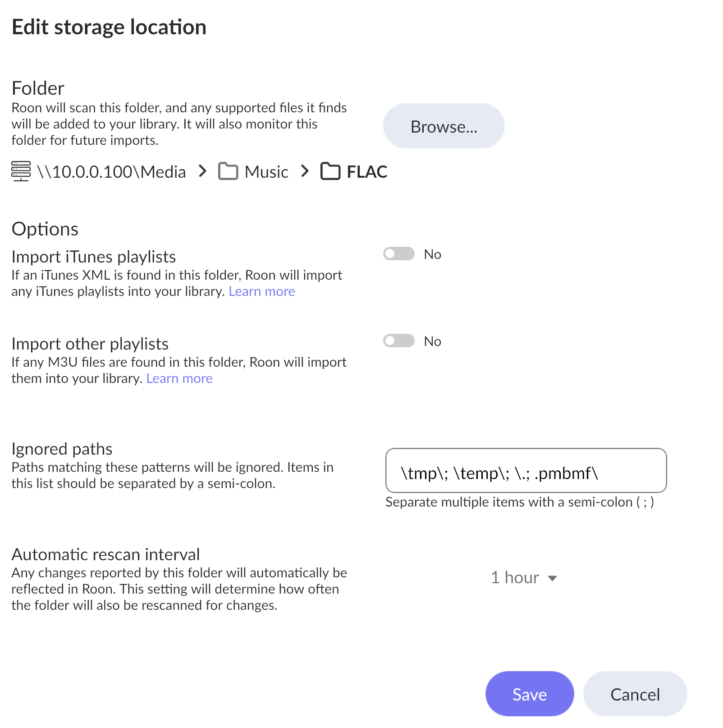Click the arrow next to 1 hour
723x728 pixels.
(552, 578)
